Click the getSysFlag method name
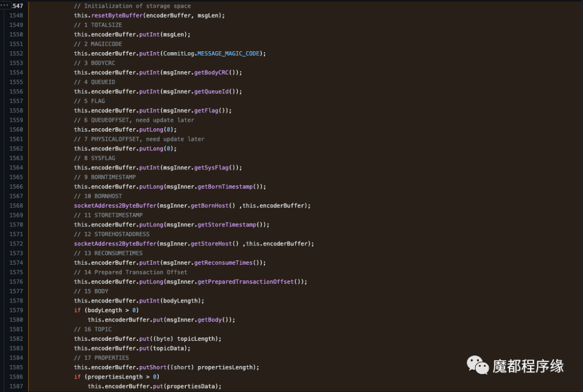Viewport: 583px width, 392px height. 211,168
